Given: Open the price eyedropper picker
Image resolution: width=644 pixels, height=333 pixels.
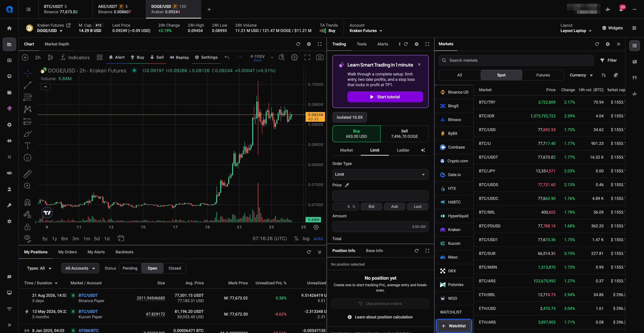Looking at the screenshot, I should click(x=347, y=185).
